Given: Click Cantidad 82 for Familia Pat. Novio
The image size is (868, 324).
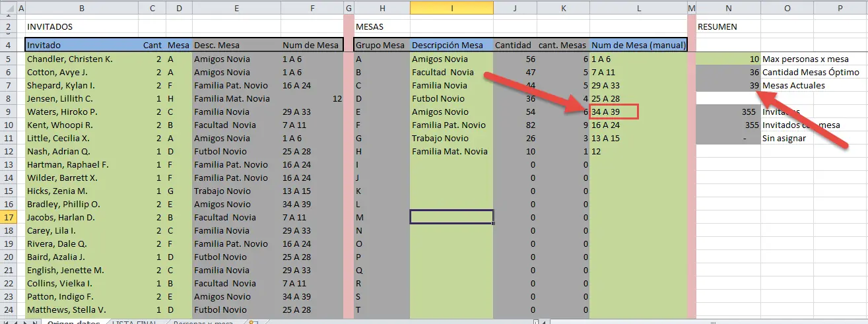Looking at the screenshot, I should [x=515, y=125].
